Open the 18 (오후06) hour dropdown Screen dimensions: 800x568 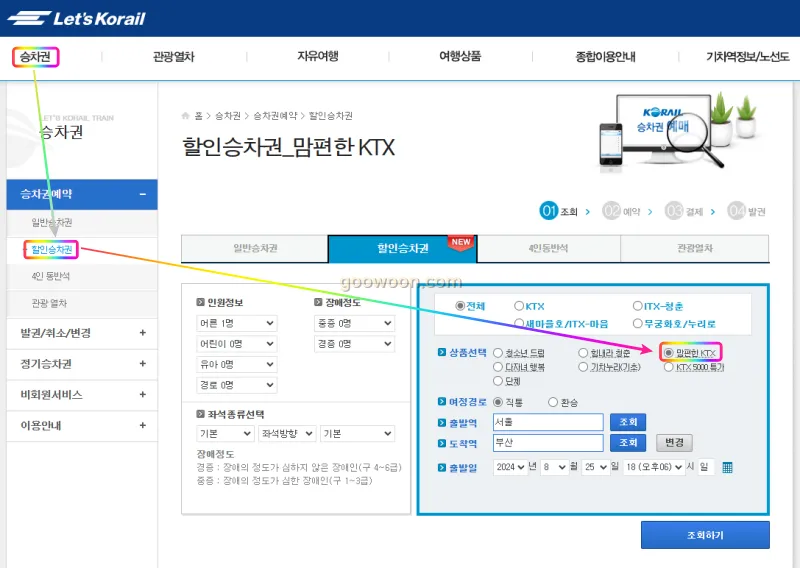tap(654, 467)
